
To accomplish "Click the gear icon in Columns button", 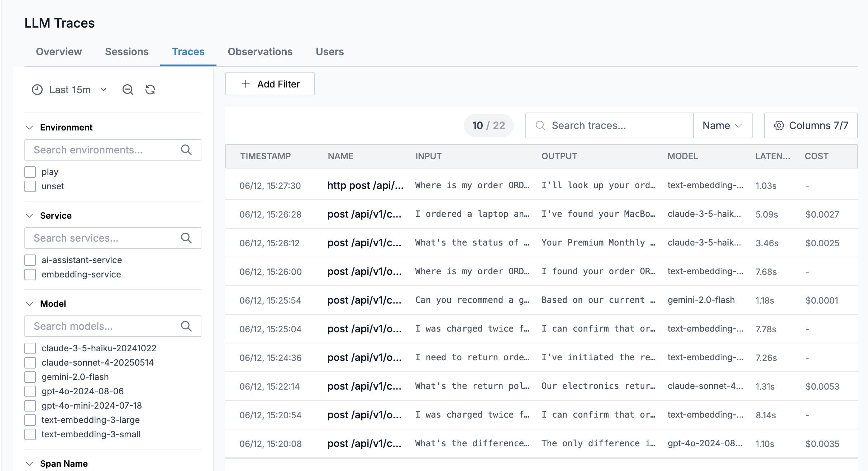I will [x=779, y=125].
